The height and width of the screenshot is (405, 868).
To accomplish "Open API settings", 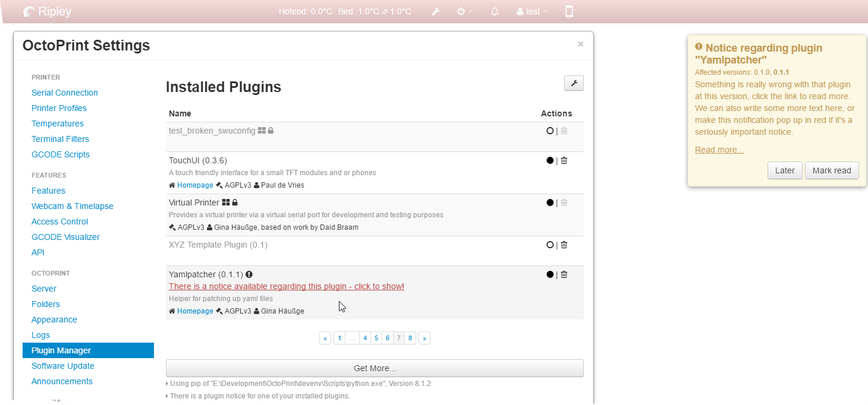I will 38,252.
